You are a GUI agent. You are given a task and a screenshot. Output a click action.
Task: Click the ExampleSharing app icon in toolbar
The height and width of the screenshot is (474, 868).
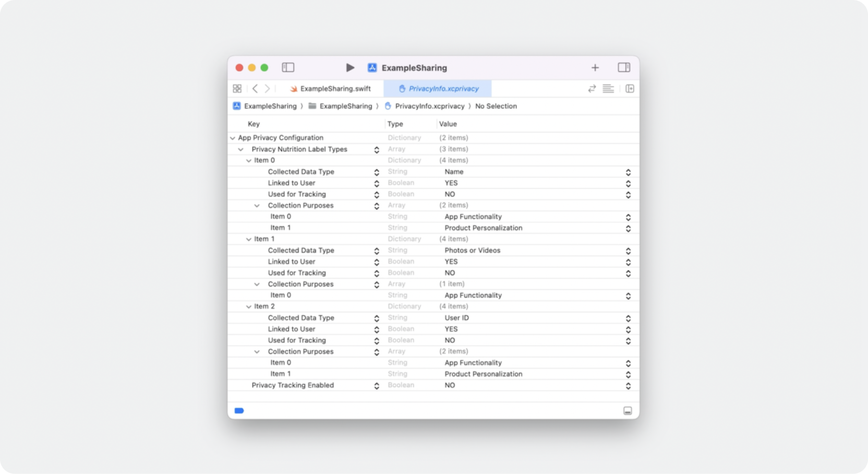tap(372, 67)
